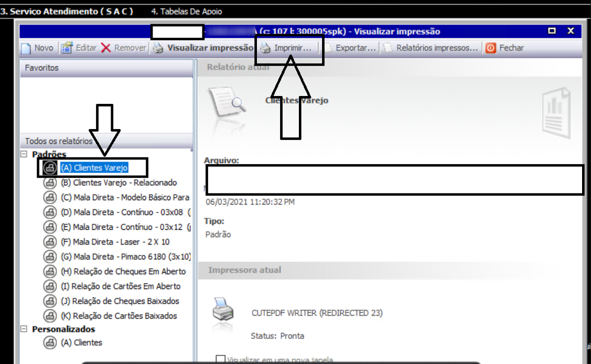This screenshot has width=591, height=364.
Task: Click icon beside Personalizados (A) Clientes
Action: (50, 342)
